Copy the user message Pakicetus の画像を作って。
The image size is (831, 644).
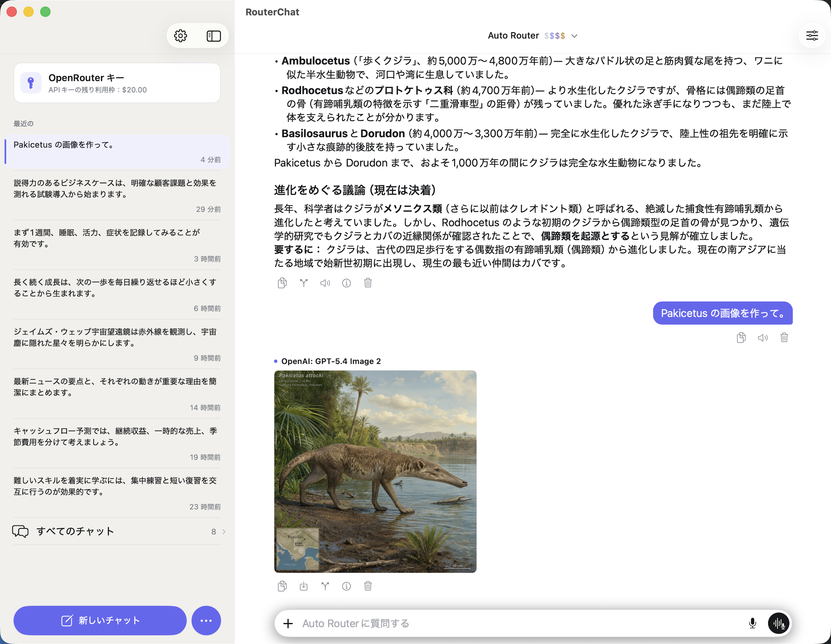[x=741, y=338]
